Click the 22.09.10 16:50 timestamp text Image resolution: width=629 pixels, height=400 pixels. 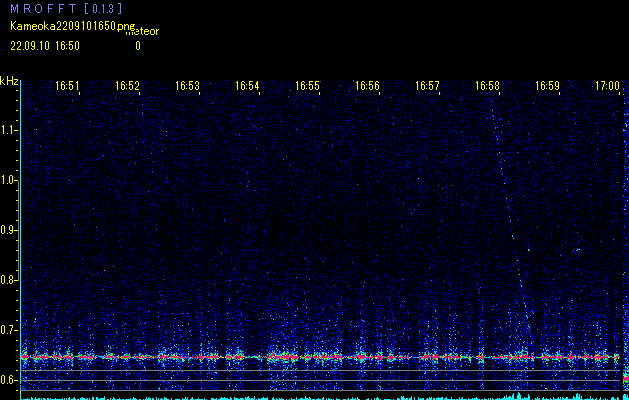[x=45, y=46]
